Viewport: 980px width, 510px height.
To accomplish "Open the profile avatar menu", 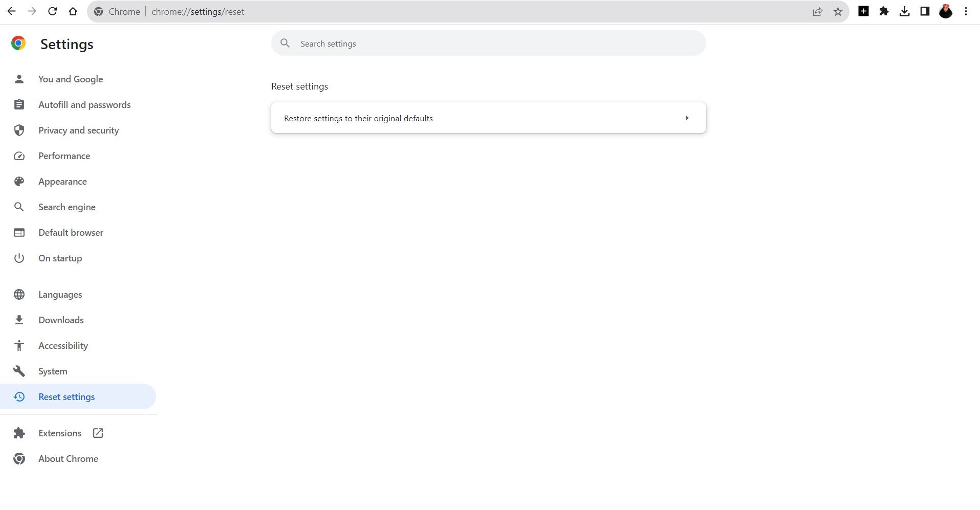I will (945, 11).
